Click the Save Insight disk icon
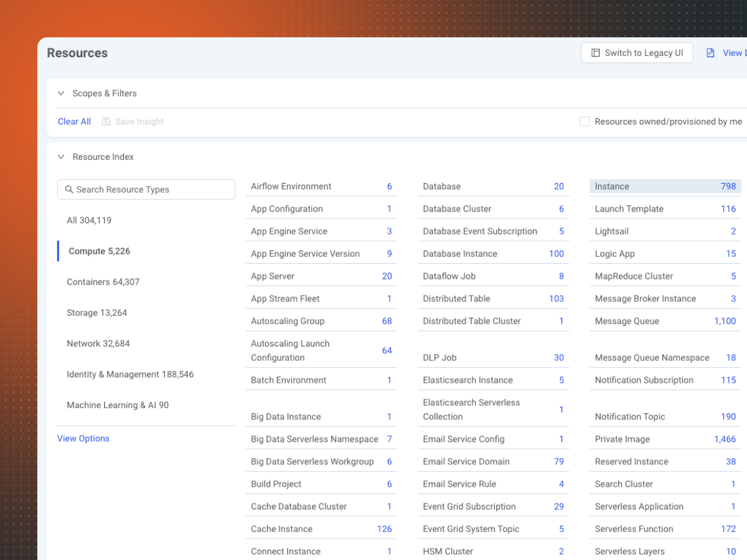The image size is (747, 560). coord(106,122)
